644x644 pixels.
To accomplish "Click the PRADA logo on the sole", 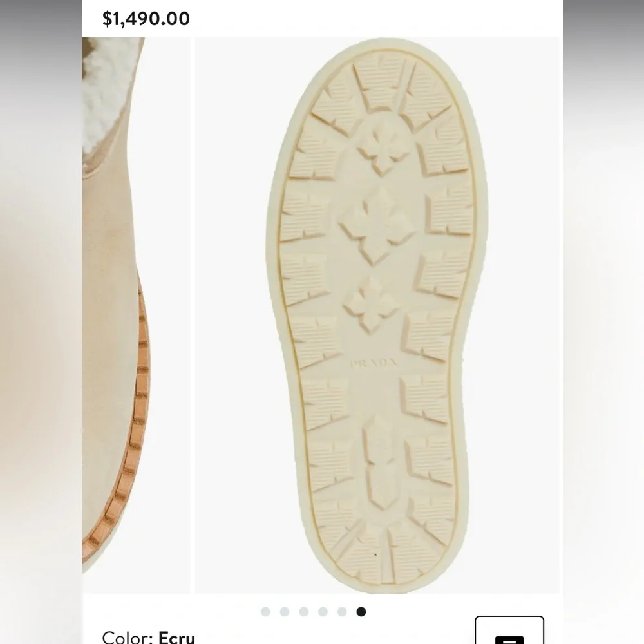I will [374, 363].
